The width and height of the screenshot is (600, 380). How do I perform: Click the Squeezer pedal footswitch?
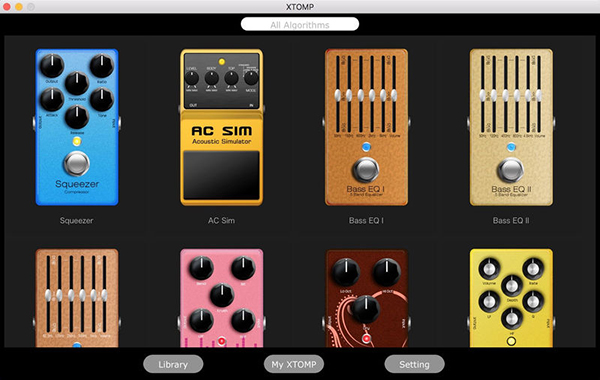(x=77, y=164)
